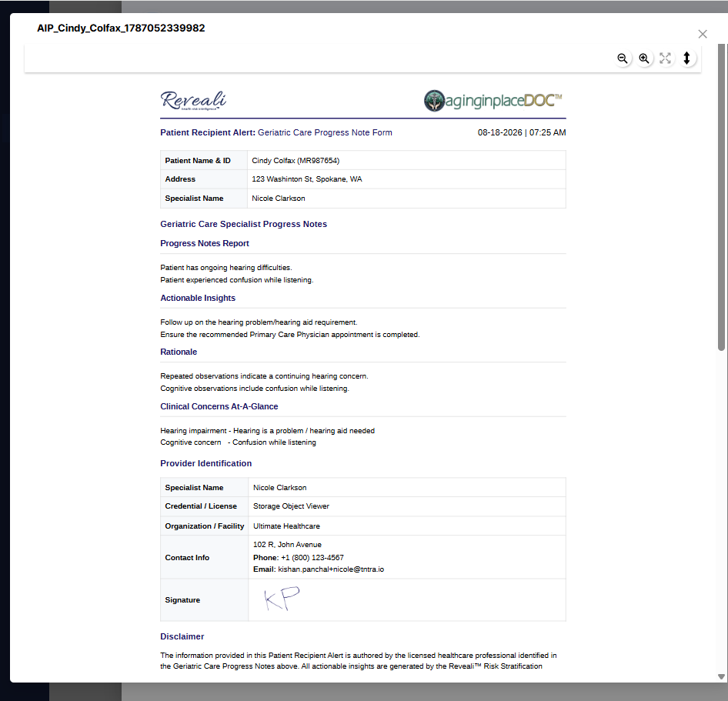Click the zoom out magnifier icon

tap(623, 58)
